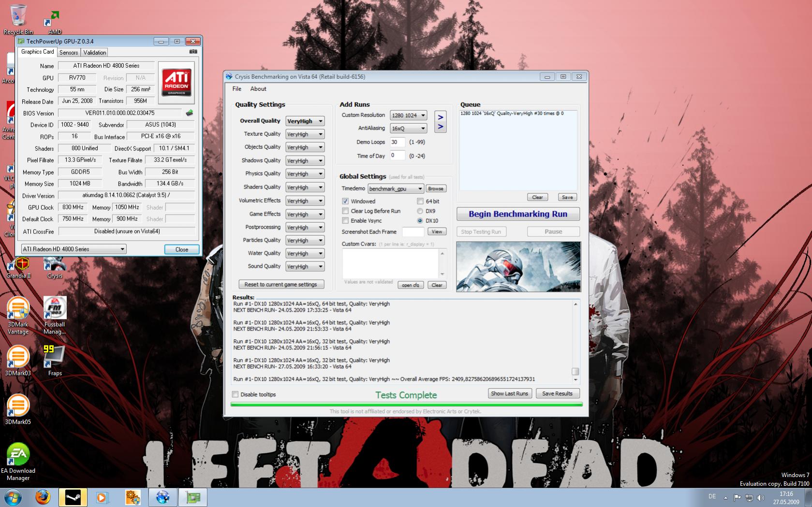Screen dimensions: 812x507
Task: Open the Windows Start orb
Action: click(x=13, y=497)
